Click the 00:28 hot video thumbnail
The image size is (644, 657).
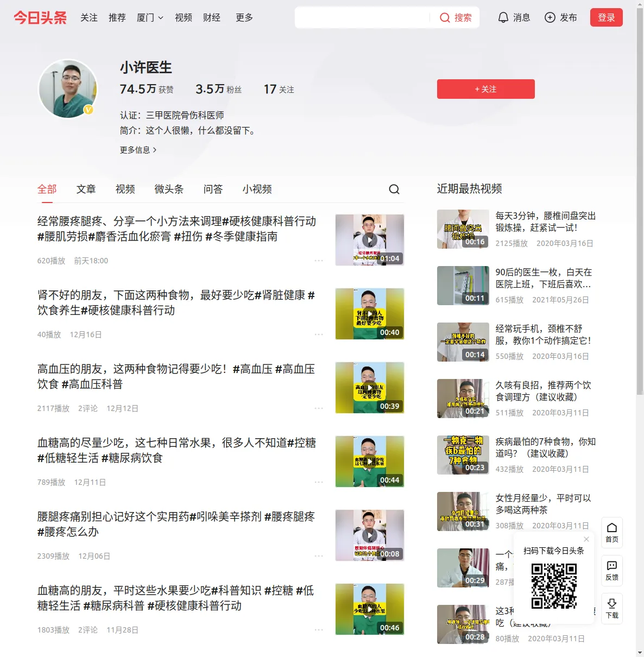[x=463, y=624]
